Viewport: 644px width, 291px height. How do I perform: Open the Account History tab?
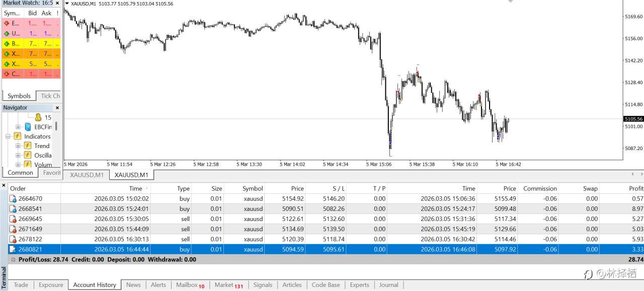(95, 285)
